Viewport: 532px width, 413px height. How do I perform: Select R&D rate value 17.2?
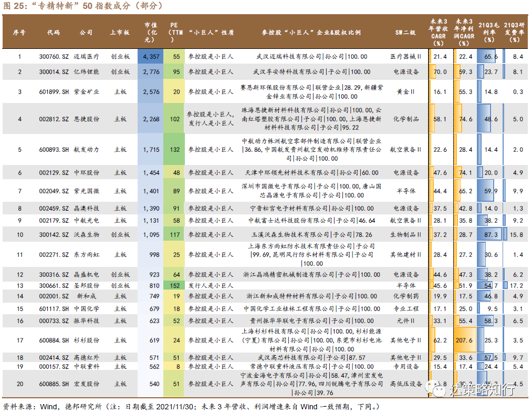[516, 286]
